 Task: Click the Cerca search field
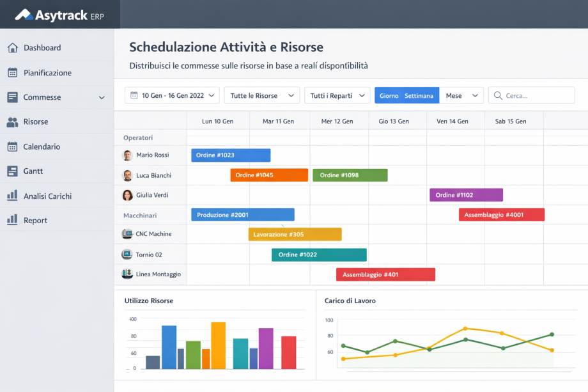[x=531, y=95]
